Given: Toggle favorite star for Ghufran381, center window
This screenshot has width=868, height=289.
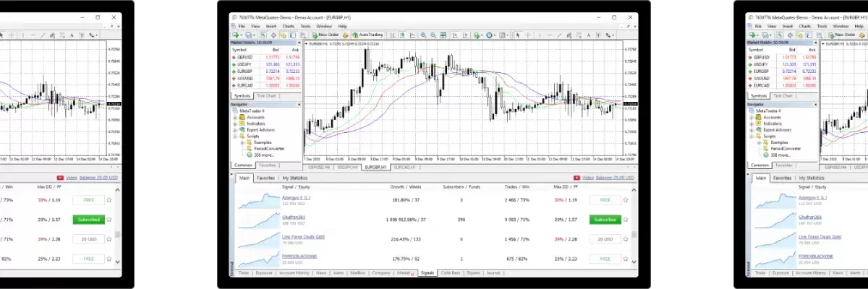Looking at the screenshot, I should click(625, 219).
